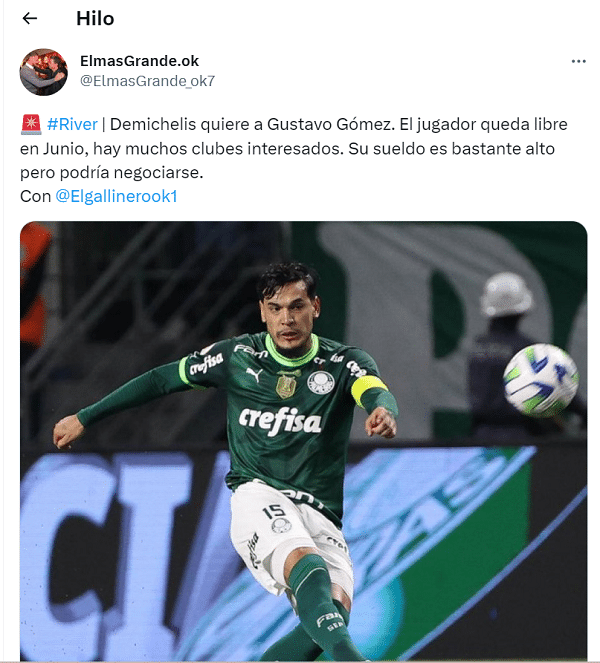Click the @ElmasGrande_ok7 handle

[x=148, y=81]
